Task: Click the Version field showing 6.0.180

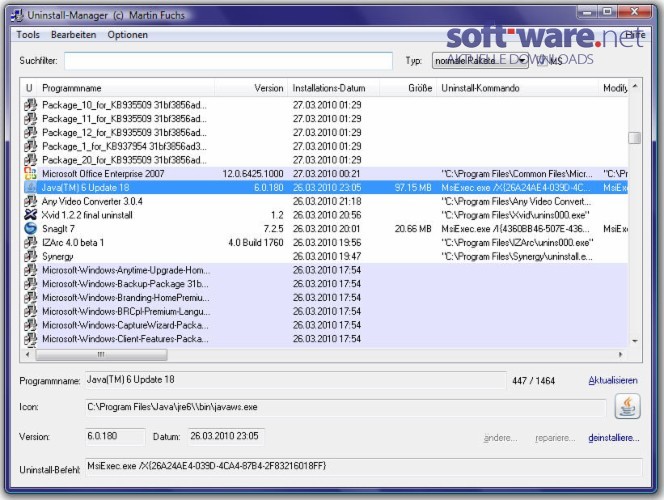Action: (115, 436)
